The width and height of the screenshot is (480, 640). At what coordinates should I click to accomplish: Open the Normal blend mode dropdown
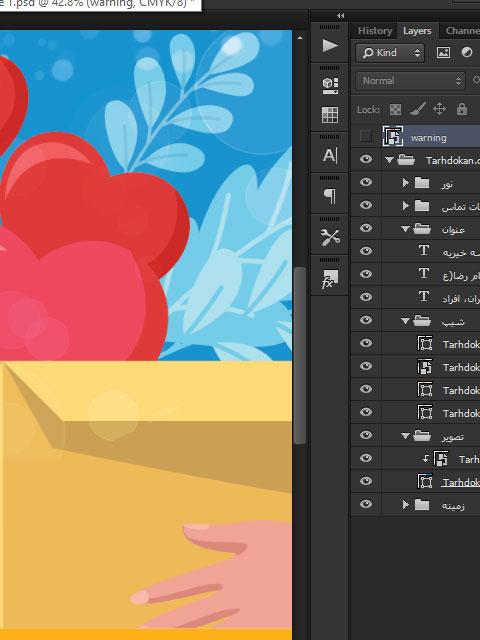pos(410,81)
